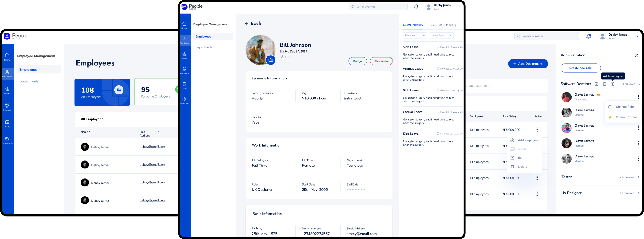Screen dimensions: 644x239
Task: Click the camera icon on Bill Johnson's photo
Action: coord(270,60)
